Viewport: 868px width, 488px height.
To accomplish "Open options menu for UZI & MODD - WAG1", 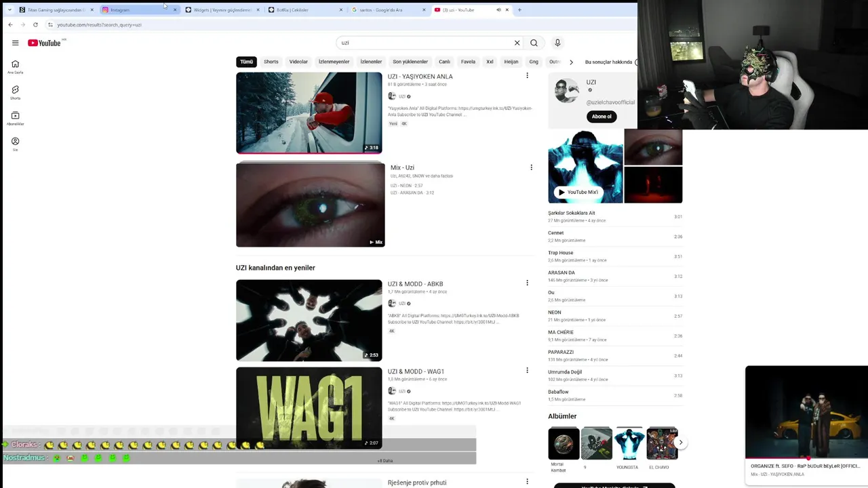I will pos(527,370).
